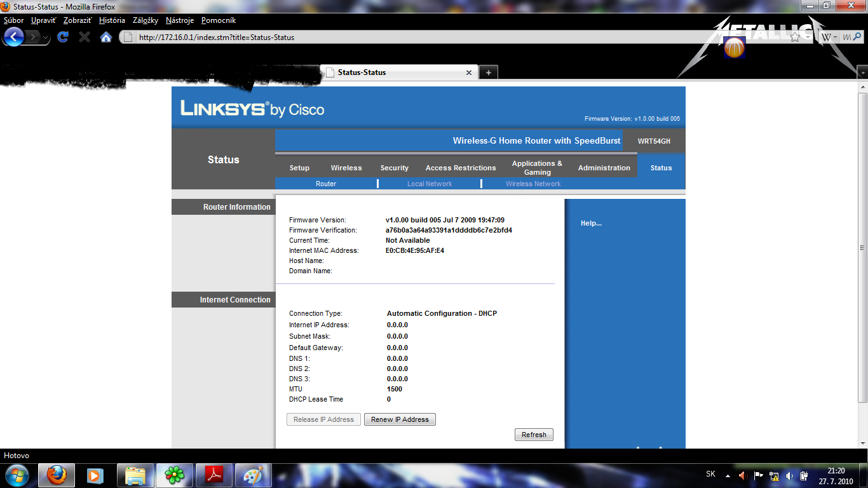Open the Pomocník menu
868x488 pixels.
pyautogui.click(x=219, y=20)
